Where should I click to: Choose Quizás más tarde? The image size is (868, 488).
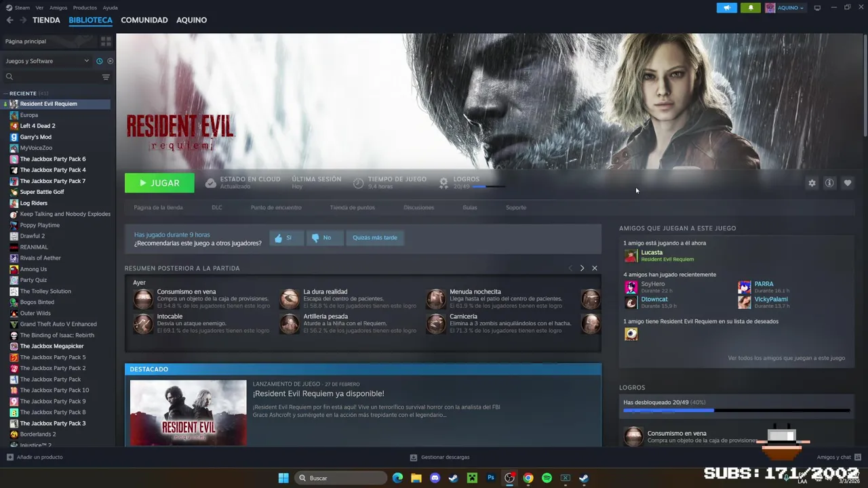375,238
